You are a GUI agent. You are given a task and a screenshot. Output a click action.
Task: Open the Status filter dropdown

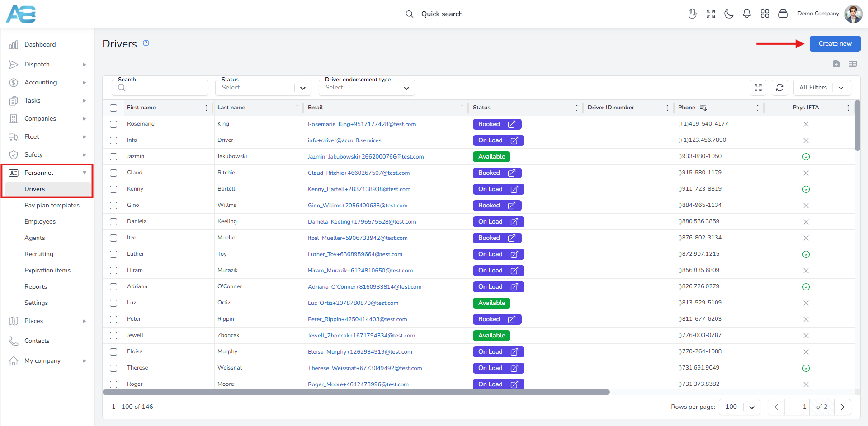263,88
